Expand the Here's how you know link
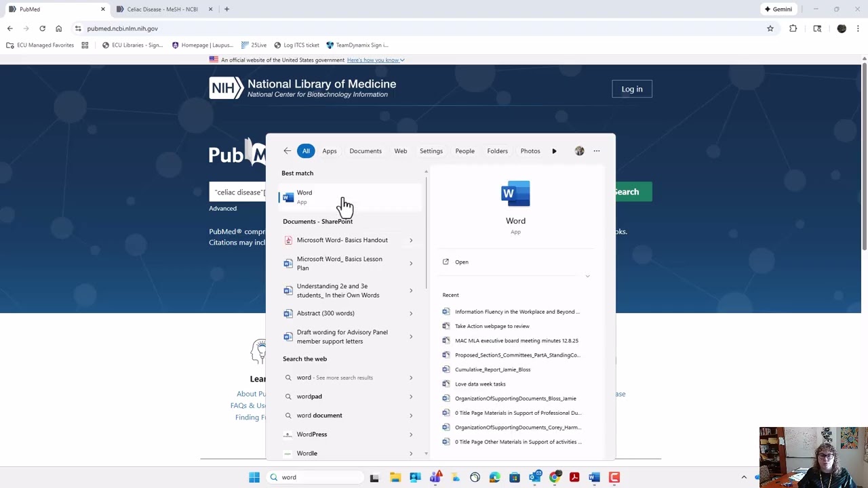 tap(376, 60)
